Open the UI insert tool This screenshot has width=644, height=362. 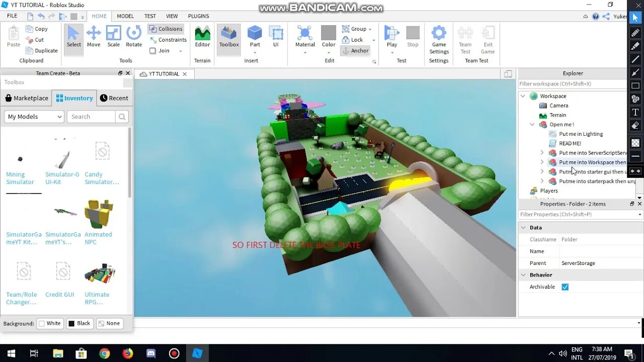[276, 37]
